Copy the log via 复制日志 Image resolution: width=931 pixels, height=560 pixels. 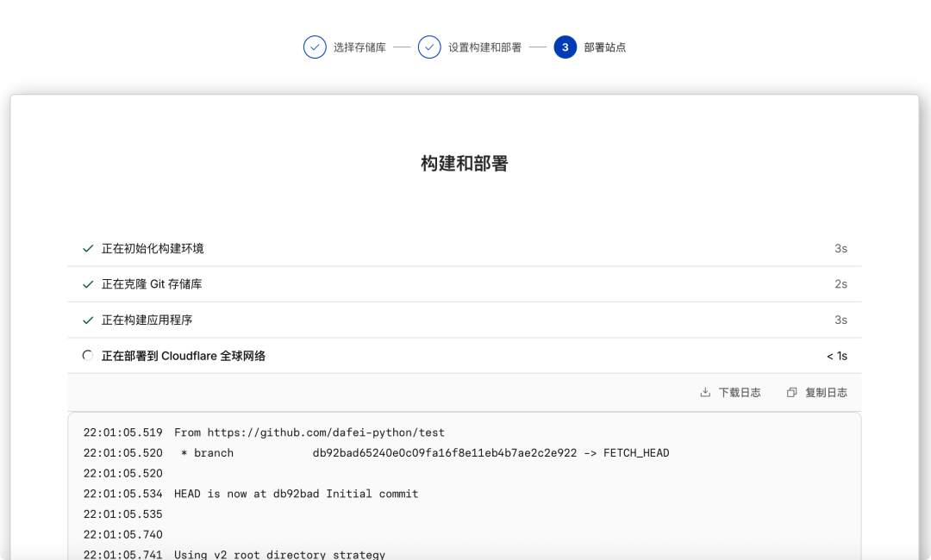pos(817,392)
